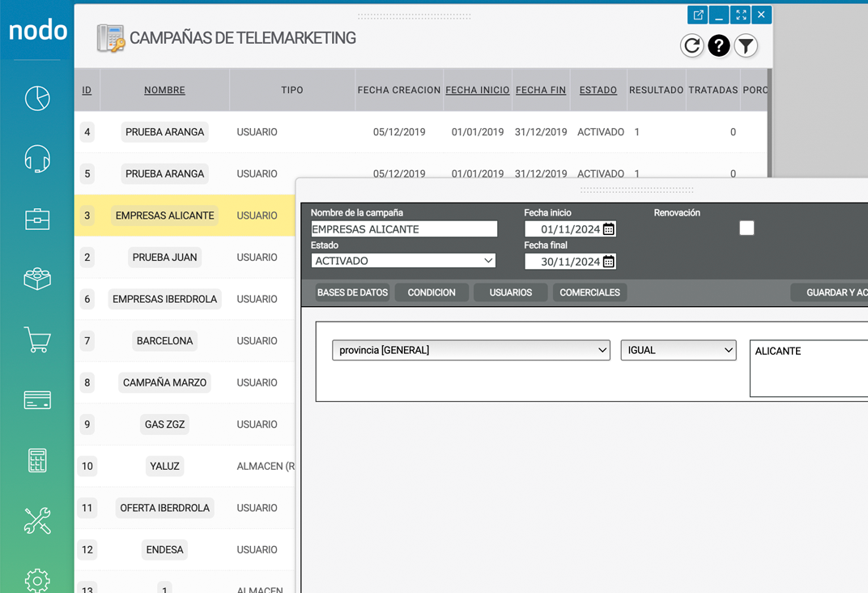This screenshot has width=868, height=593.
Task: Select the EMPRESAS IBERDROLA campaign
Action: pyautogui.click(x=164, y=299)
